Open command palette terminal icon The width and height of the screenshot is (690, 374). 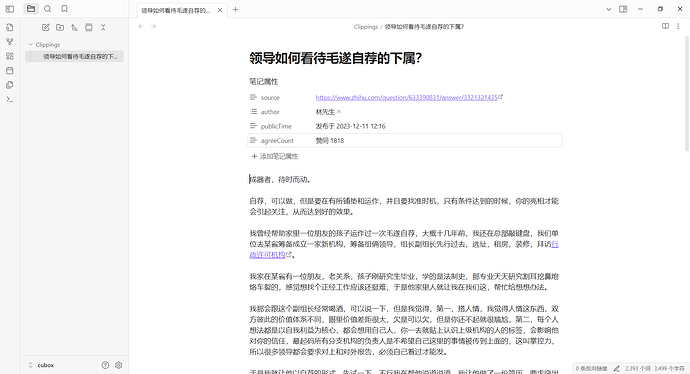pyautogui.click(x=10, y=99)
